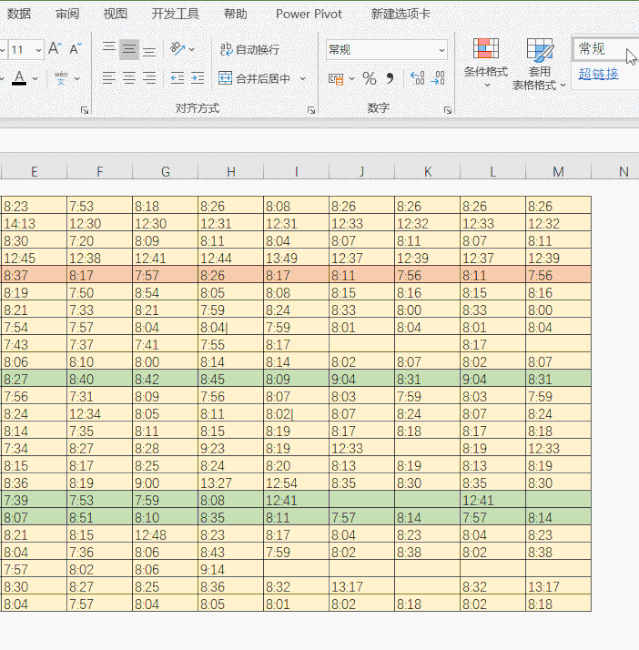Open the 常规 number format combo box
The height and width of the screenshot is (650, 639).
click(x=386, y=50)
